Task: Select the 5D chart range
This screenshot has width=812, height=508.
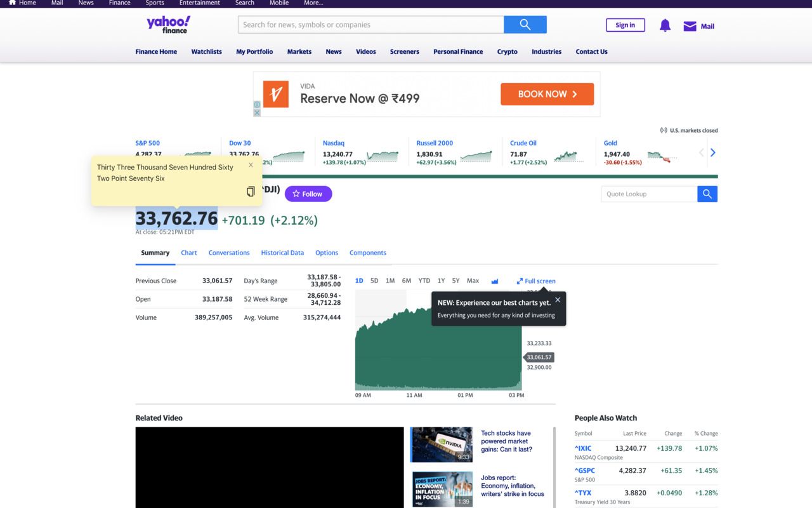Action: tap(374, 281)
